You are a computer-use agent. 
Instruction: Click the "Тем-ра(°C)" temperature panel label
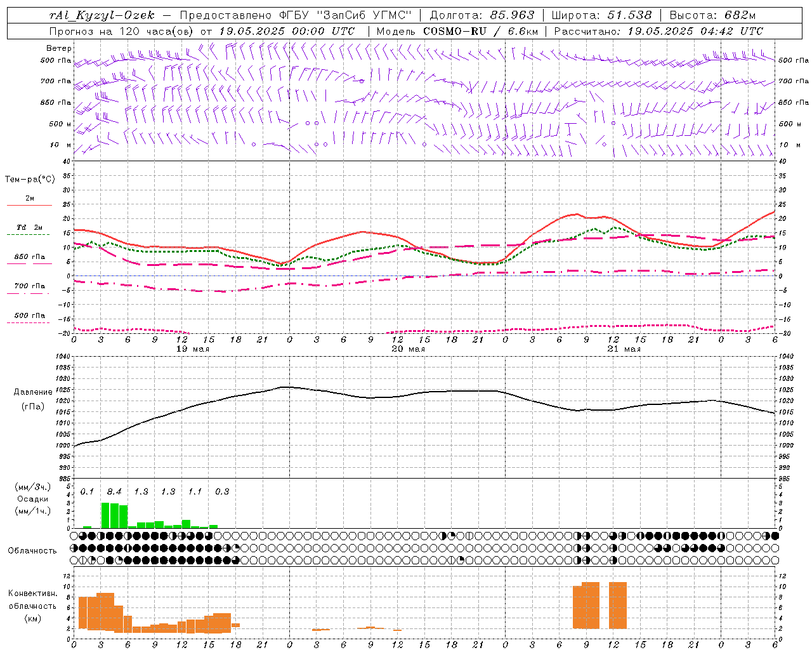point(30,180)
